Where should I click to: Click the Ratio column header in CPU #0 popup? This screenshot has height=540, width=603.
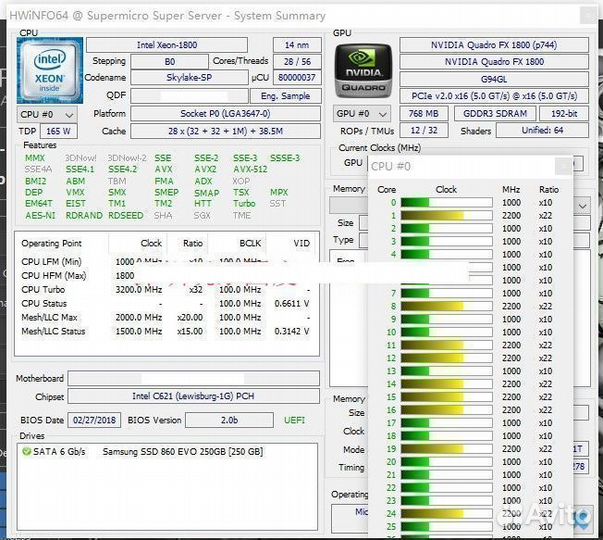[549, 190]
